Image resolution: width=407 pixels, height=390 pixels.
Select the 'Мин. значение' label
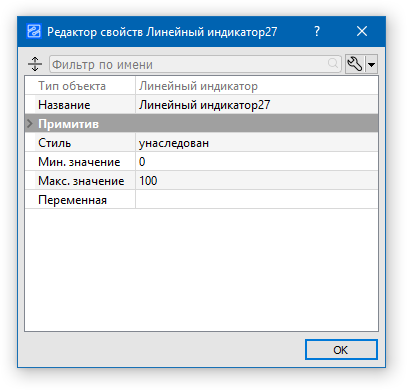pyautogui.click(x=79, y=162)
